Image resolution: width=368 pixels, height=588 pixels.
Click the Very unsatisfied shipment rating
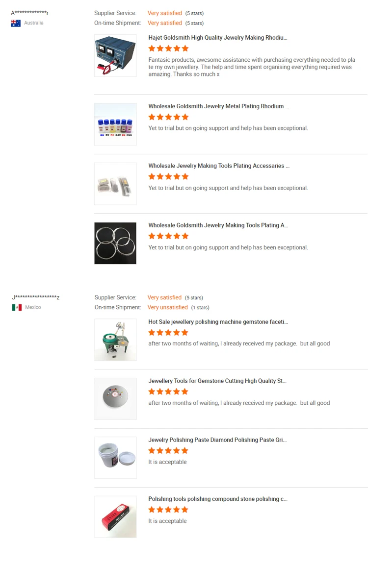coord(168,307)
